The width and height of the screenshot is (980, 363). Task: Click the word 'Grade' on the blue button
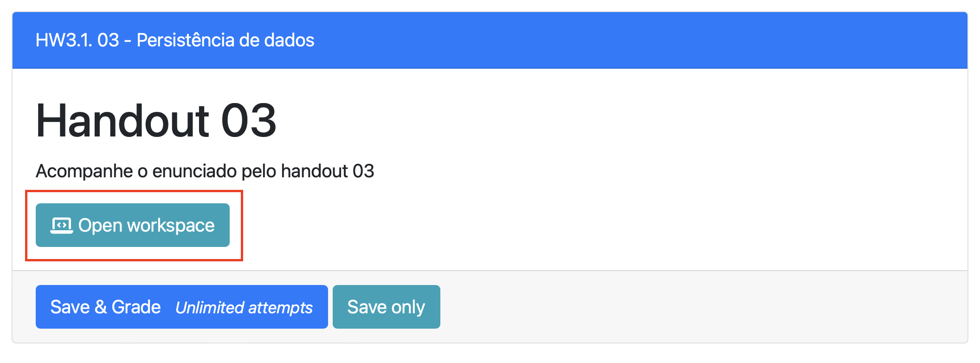[136, 307]
